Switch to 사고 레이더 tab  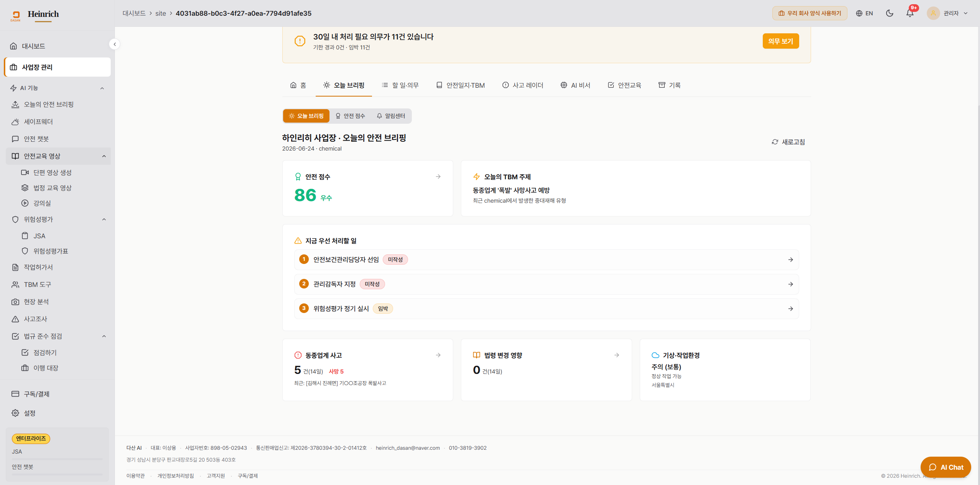click(x=523, y=85)
